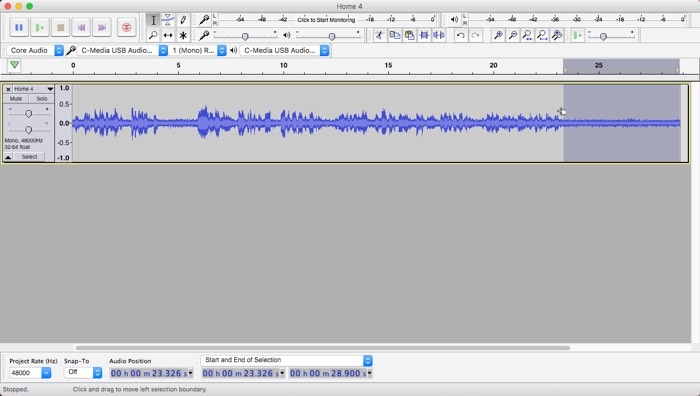Click the Audio Position time field
Viewport: 700px width, 396px height.
(151, 373)
